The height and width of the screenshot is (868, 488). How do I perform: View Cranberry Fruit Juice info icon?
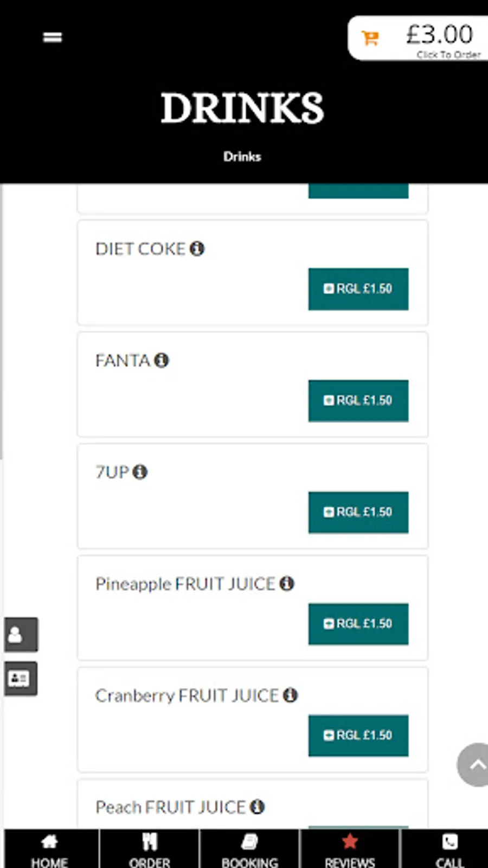click(291, 695)
